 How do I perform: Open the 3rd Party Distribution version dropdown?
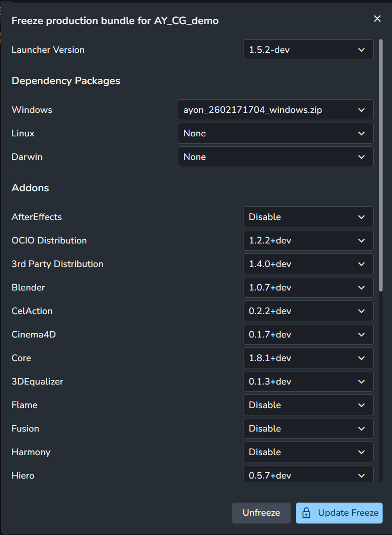[x=308, y=264]
